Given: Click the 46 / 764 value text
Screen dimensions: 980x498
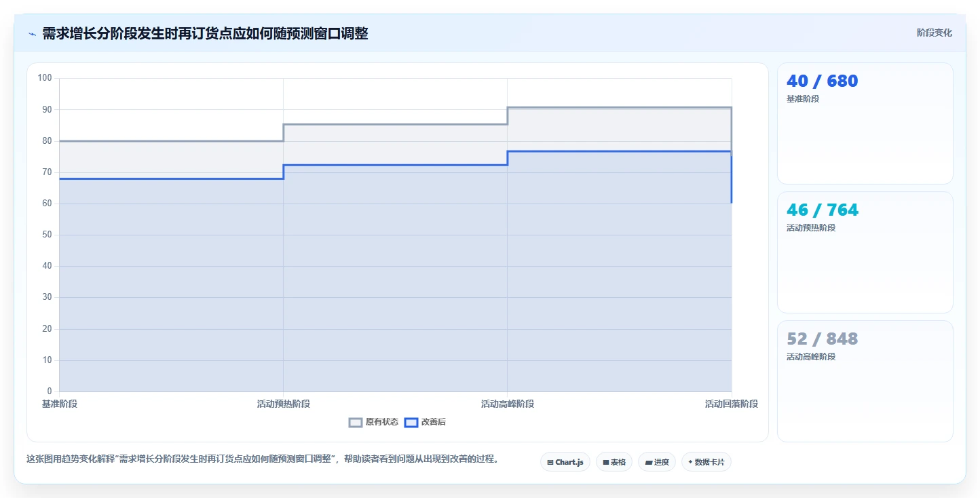Looking at the screenshot, I should 823,210.
